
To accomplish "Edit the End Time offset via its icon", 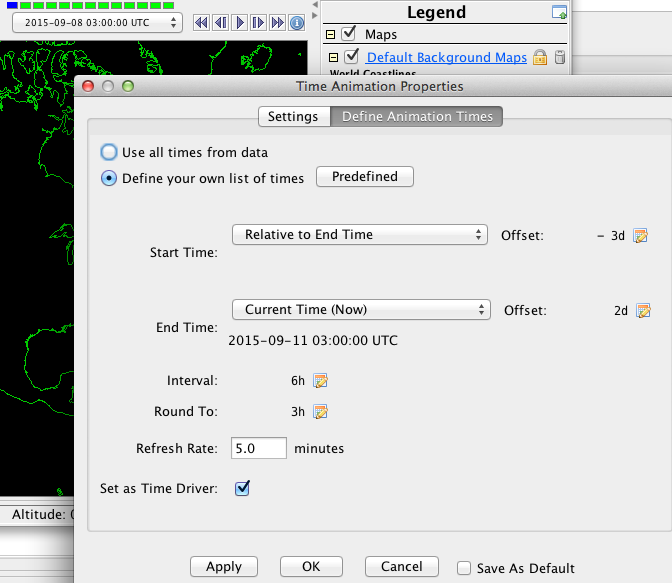I will (x=643, y=311).
